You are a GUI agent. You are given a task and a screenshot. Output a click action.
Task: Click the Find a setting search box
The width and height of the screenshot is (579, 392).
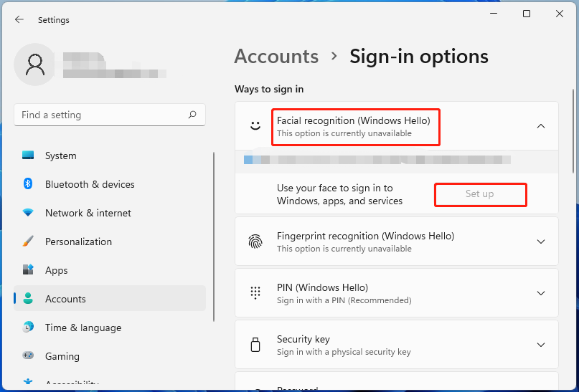tap(110, 115)
